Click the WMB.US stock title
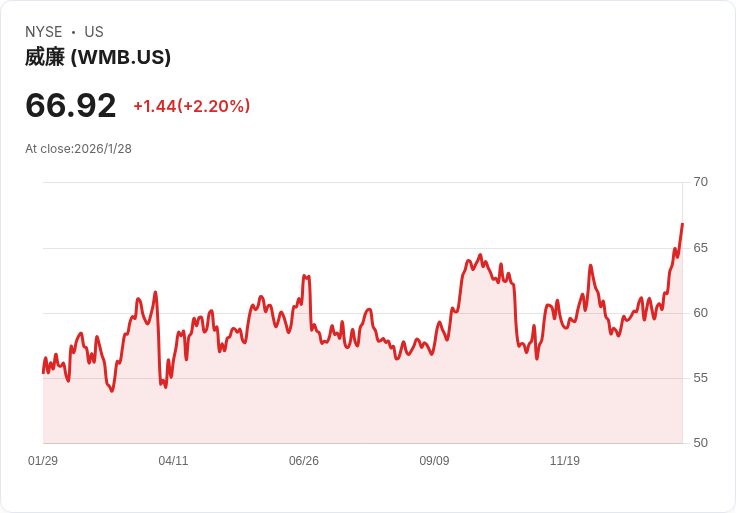Screen dimensions: 736x513 98,57
